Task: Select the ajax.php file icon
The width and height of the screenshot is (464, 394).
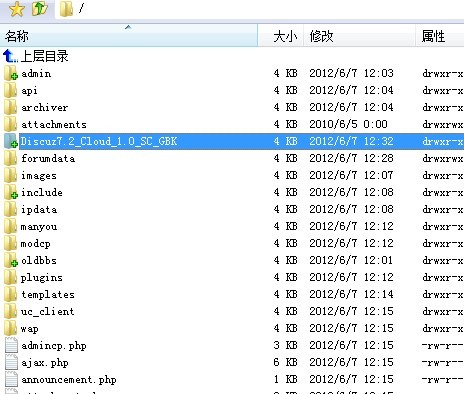Action: point(11,362)
